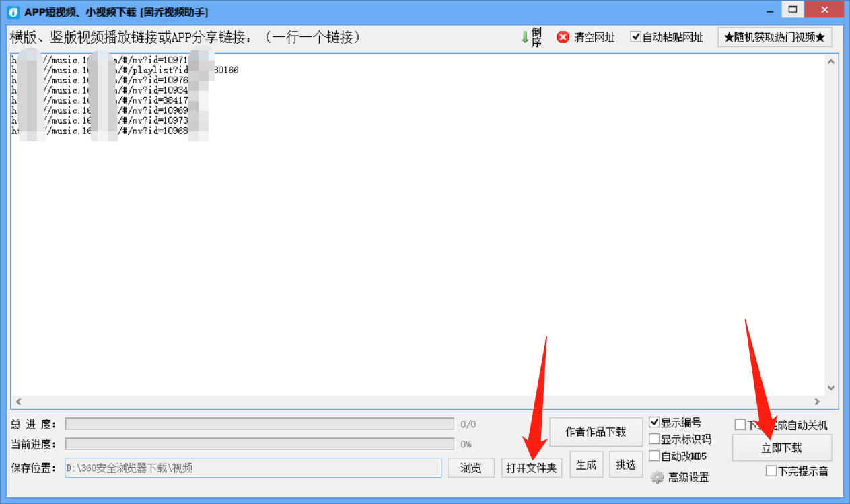Start downloading with the 立即下载 button

pyautogui.click(x=781, y=447)
